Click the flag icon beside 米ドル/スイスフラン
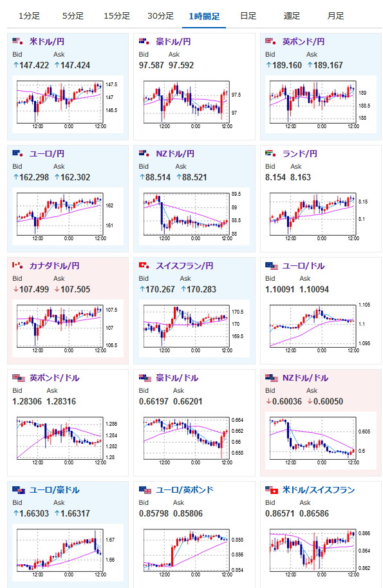This screenshot has height=588, width=383. pos(272,489)
